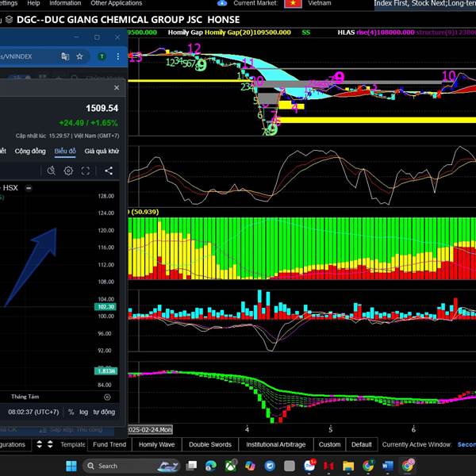
Task: Open the blue round chat app icon on taskbar
Action: click(x=270, y=466)
